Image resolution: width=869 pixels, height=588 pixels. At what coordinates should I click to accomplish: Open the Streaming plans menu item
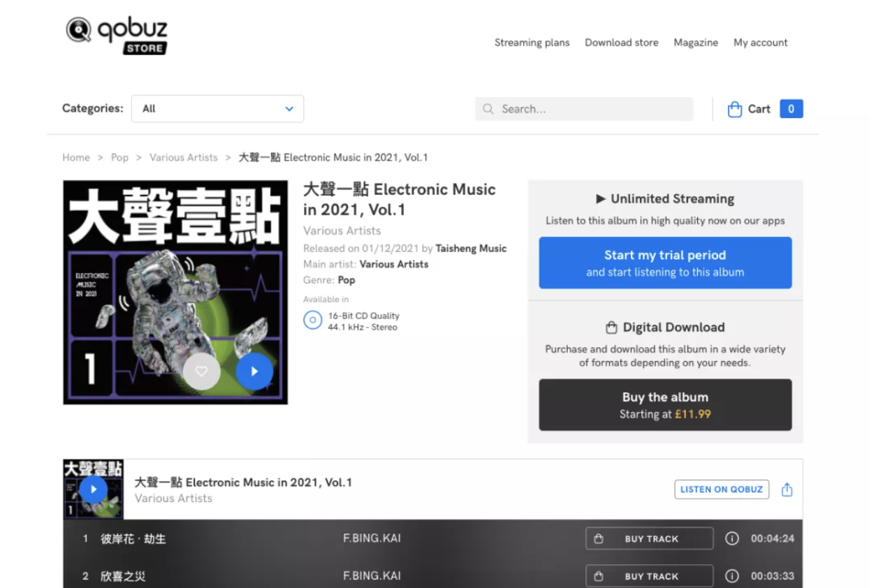coord(532,43)
